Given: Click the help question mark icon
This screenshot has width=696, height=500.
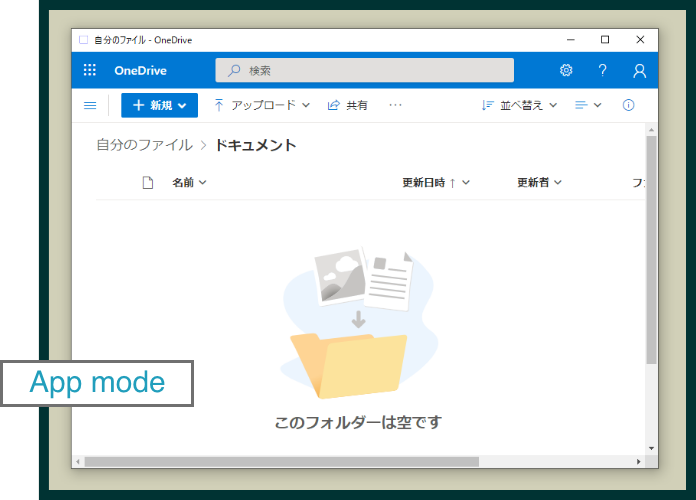Looking at the screenshot, I should point(602,70).
